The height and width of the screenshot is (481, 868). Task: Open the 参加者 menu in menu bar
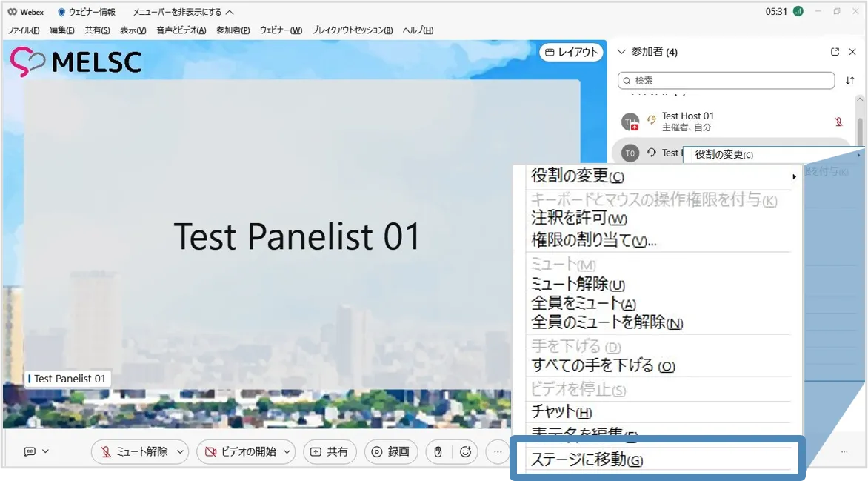click(233, 30)
